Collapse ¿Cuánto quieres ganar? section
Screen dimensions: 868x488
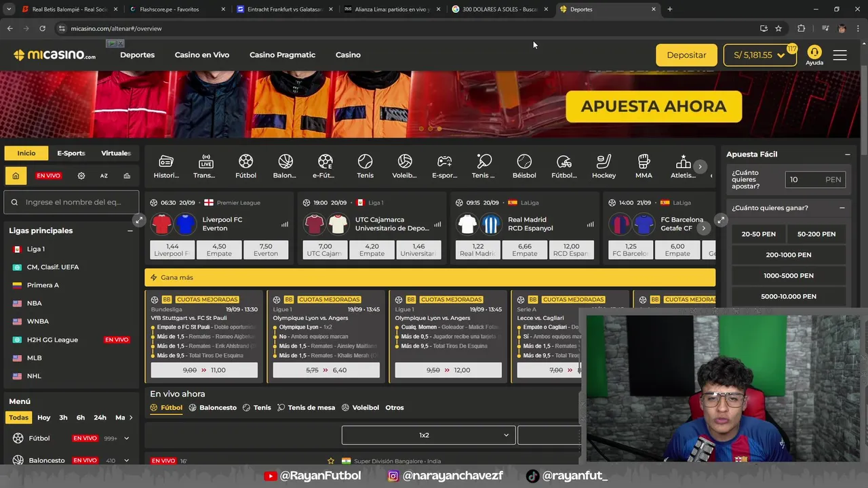842,208
